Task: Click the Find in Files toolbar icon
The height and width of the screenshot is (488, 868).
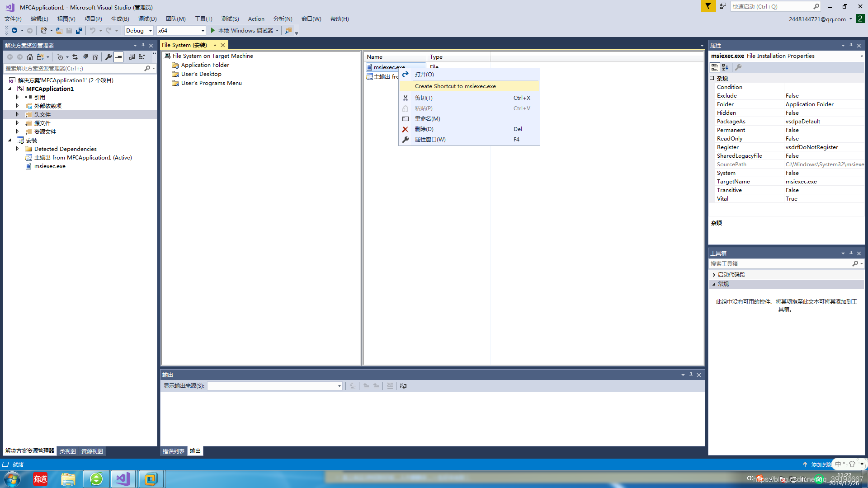Action: tap(288, 31)
